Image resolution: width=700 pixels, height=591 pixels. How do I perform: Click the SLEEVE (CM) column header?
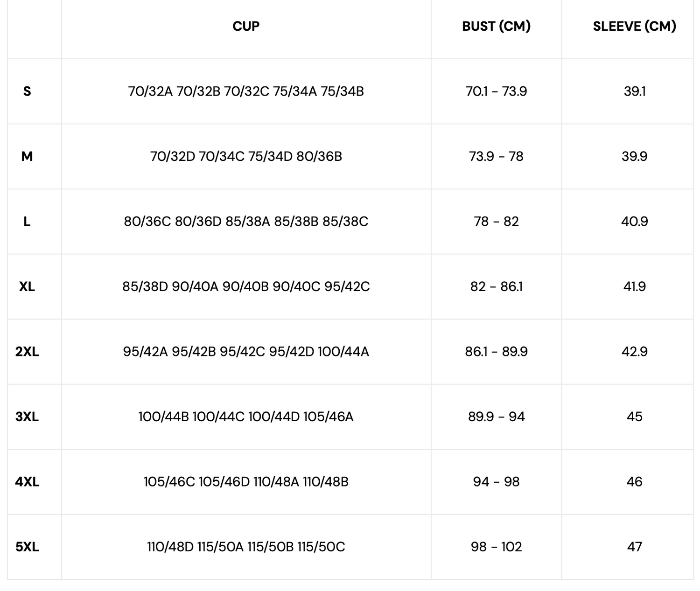click(634, 26)
